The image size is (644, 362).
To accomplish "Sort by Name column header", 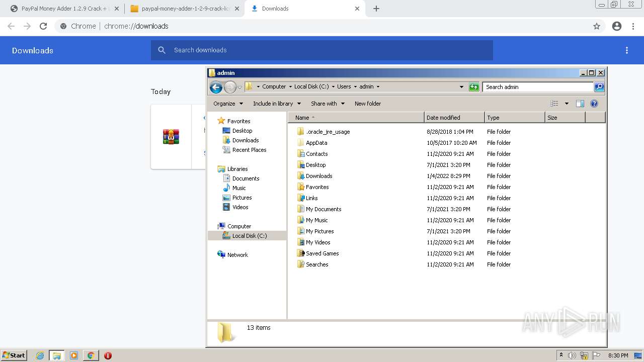I will pos(356,118).
